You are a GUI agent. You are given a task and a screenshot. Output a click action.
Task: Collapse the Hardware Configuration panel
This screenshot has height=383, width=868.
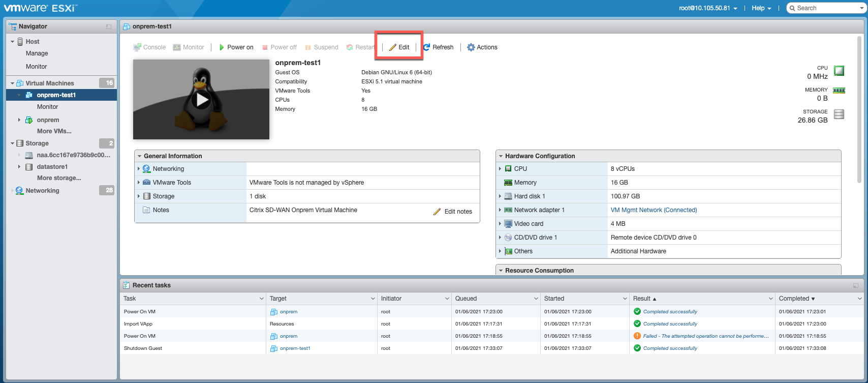501,156
